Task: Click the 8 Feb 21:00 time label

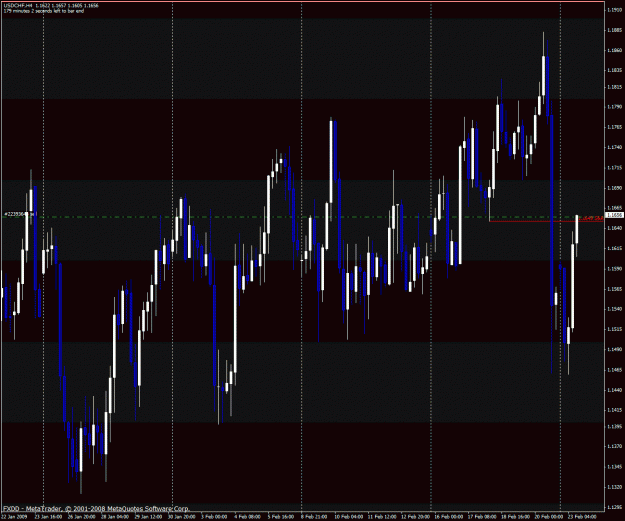Action: [314, 517]
